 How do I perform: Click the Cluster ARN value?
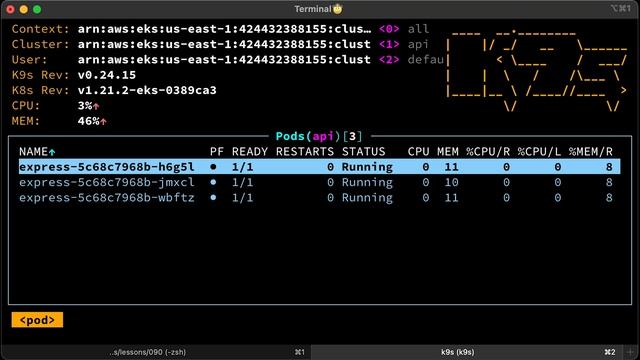click(224, 44)
